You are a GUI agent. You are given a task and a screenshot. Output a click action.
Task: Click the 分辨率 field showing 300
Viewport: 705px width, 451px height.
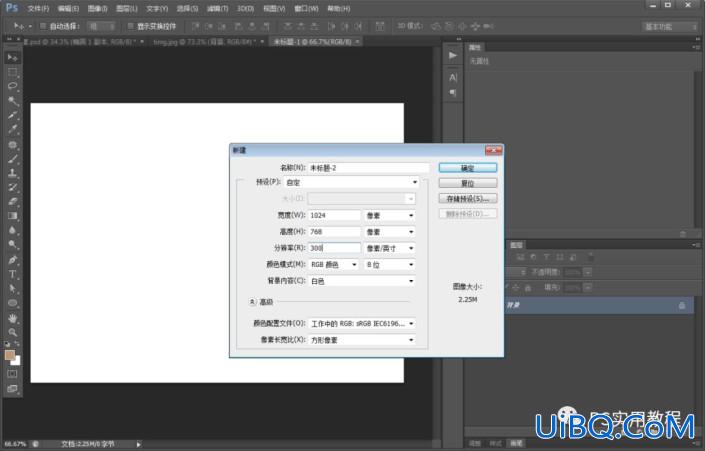point(334,248)
